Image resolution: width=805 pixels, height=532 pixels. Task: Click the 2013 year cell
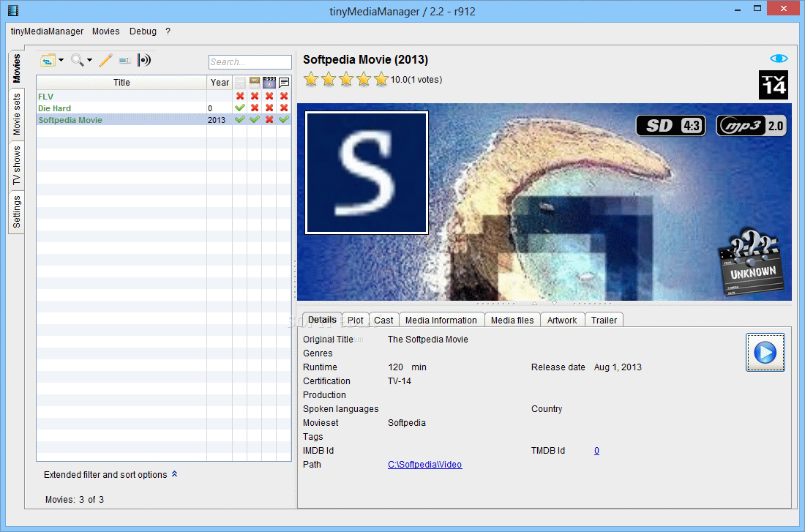point(217,120)
